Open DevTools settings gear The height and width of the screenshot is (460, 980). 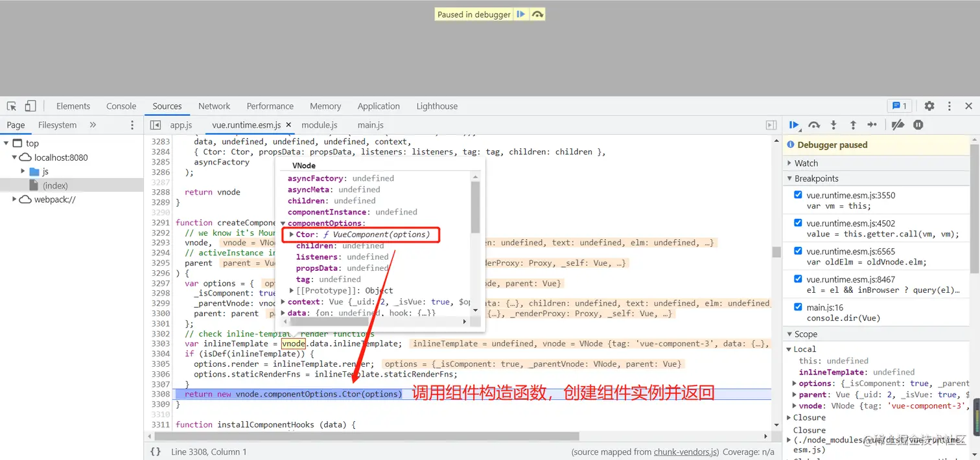(929, 106)
